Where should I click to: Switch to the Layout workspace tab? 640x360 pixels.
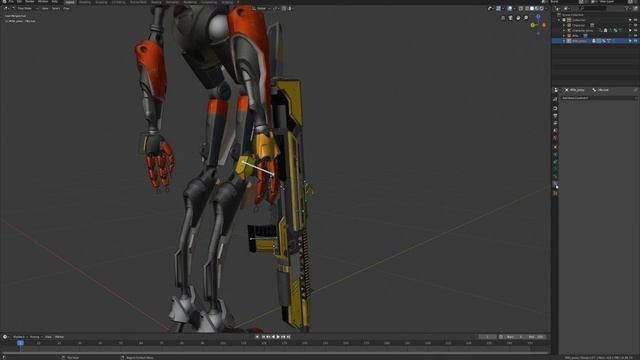[70, 2]
